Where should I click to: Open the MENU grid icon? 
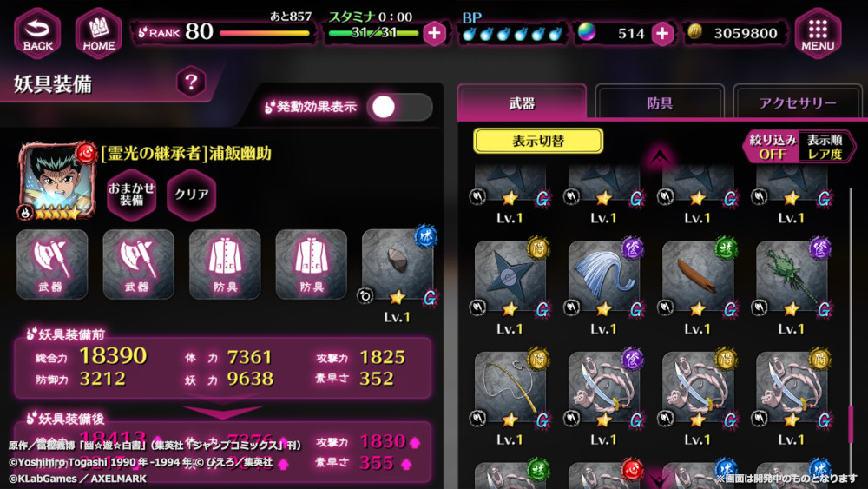point(818,33)
